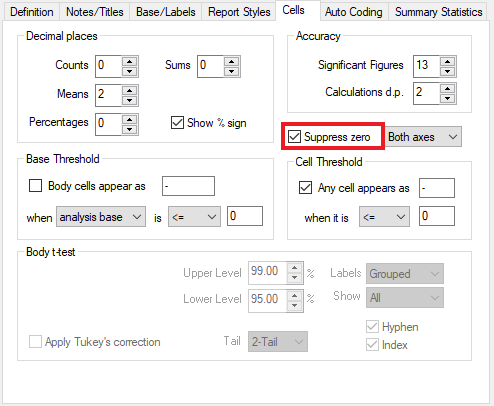This screenshot has width=494, height=406.
Task: Open the Notes/Titles tab
Action: 95,12
